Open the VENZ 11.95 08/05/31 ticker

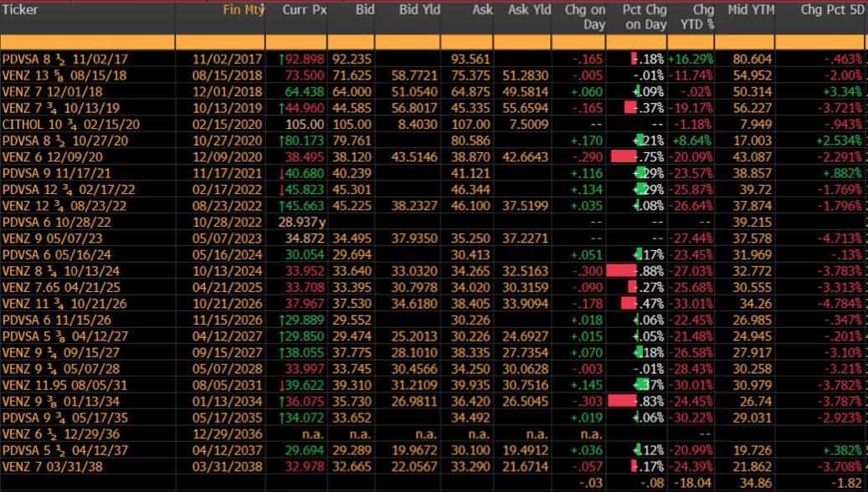pyautogui.click(x=64, y=386)
